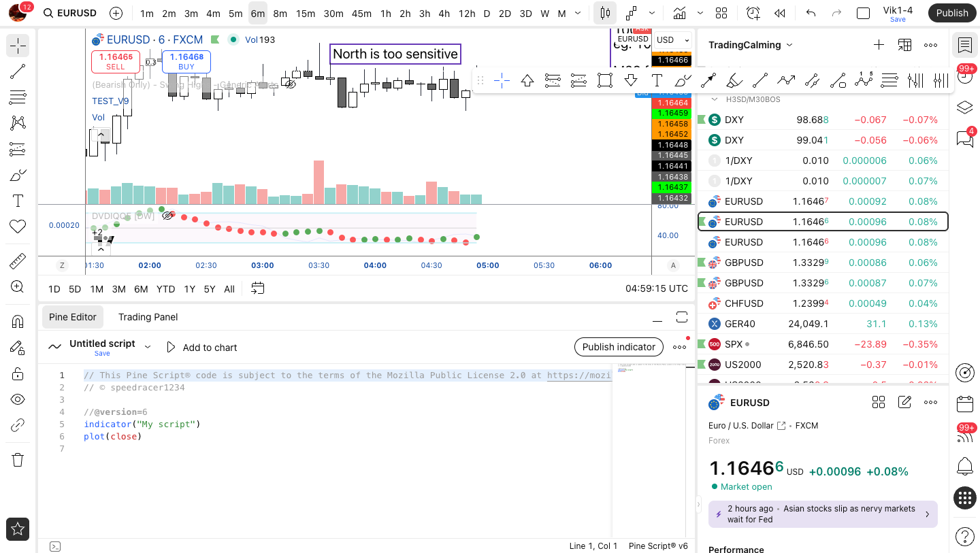This screenshot has width=980, height=553.
Task: Toggle the crossed-eye visibility icon on the price chart
Action: pos(290,84)
